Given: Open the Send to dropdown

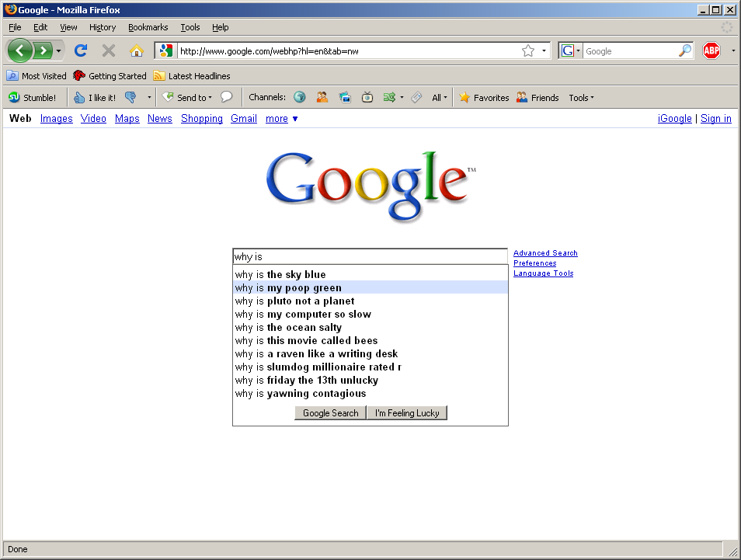Looking at the screenshot, I should pyautogui.click(x=187, y=98).
